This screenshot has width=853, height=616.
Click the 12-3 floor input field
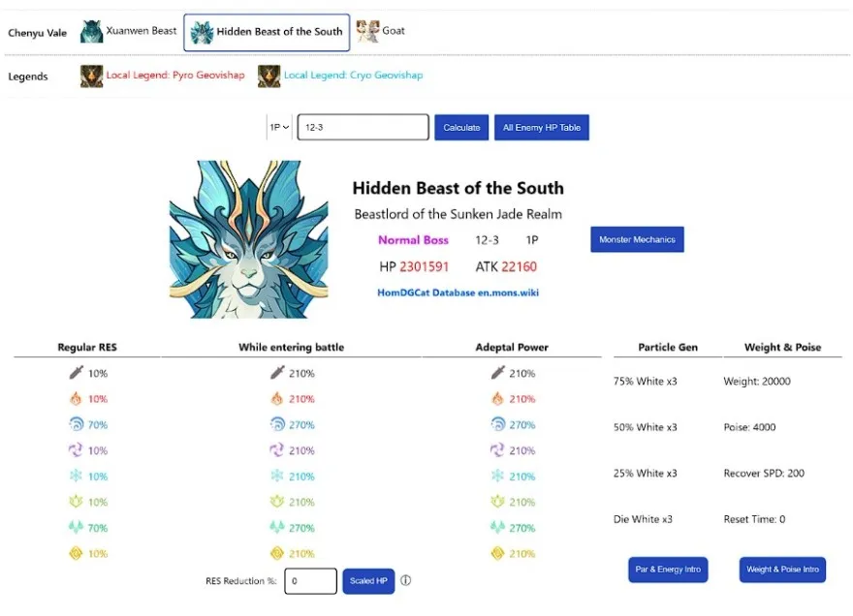pyautogui.click(x=363, y=128)
